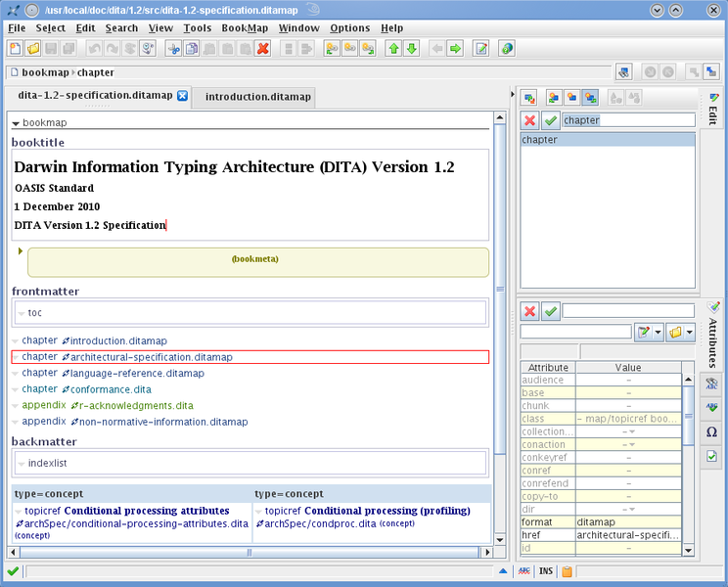The height and width of the screenshot is (587, 728).
Task: Open the Omega special characters tool
Action: [x=711, y=432]
